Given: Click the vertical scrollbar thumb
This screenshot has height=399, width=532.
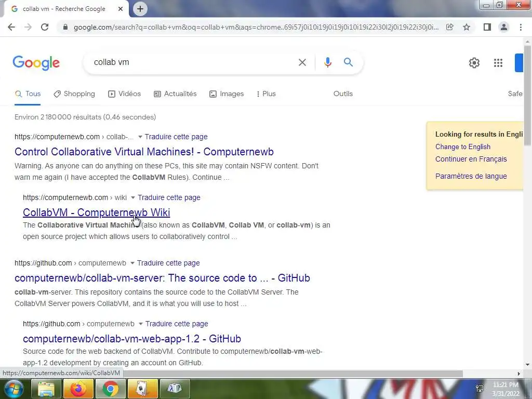Looking at the screenshot, I should (527, 95).
